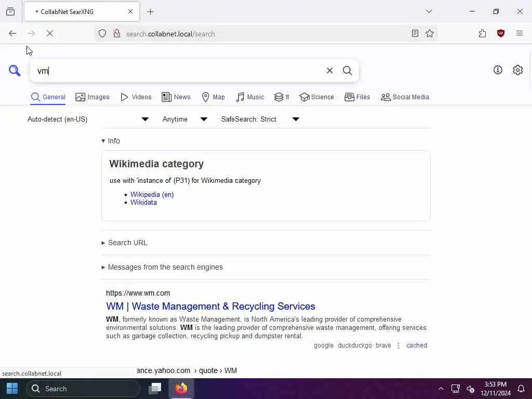Screen dimensions: 532x399
Task: Open WM | Waste Management & Recycling Services result
Action: click(x=210, y=306)
